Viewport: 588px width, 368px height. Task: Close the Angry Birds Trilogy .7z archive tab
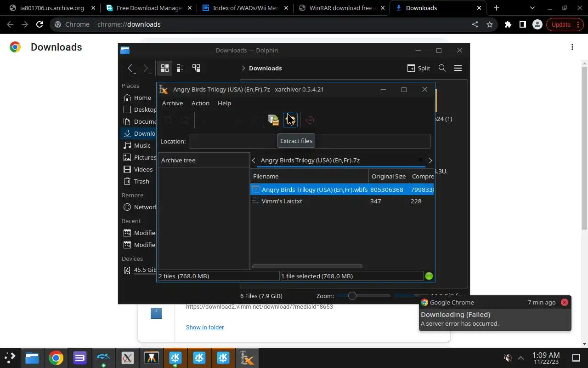tap(420, 160)
